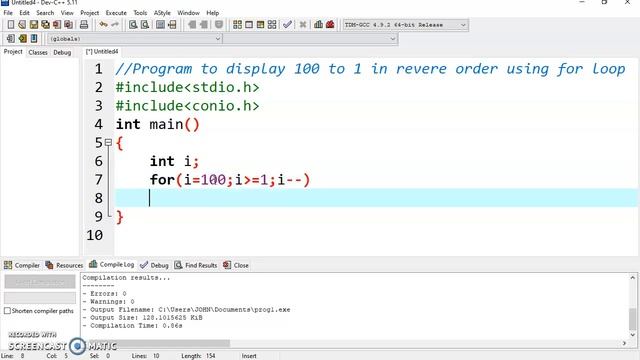The image size is (640, 360).
Task: Click the Insert snippet icon, second toolbar row
Action: pyautogui.click(x=11, y=39)
